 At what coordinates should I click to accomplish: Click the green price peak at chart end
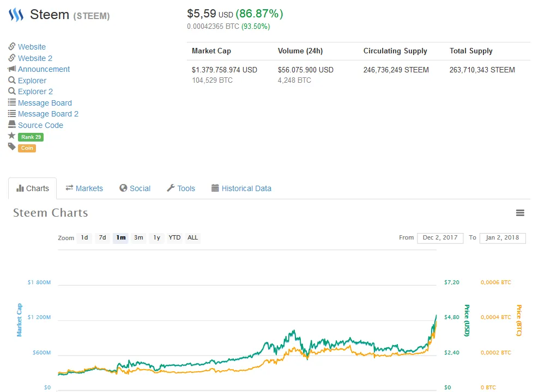point(436,316)
